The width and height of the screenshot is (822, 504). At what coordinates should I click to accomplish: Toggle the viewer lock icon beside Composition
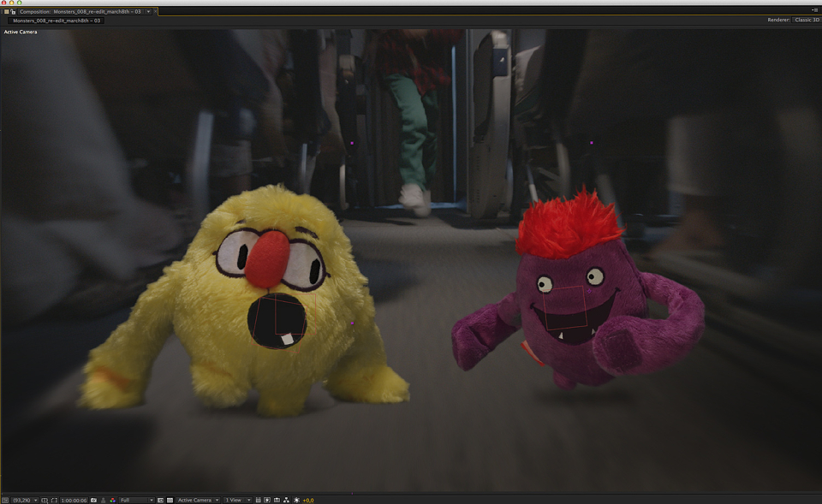point(13,11)
